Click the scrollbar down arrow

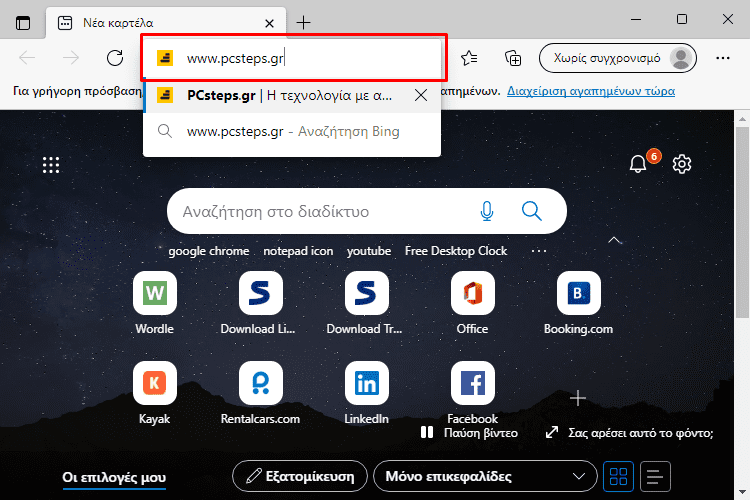click(x=742, y=492)
